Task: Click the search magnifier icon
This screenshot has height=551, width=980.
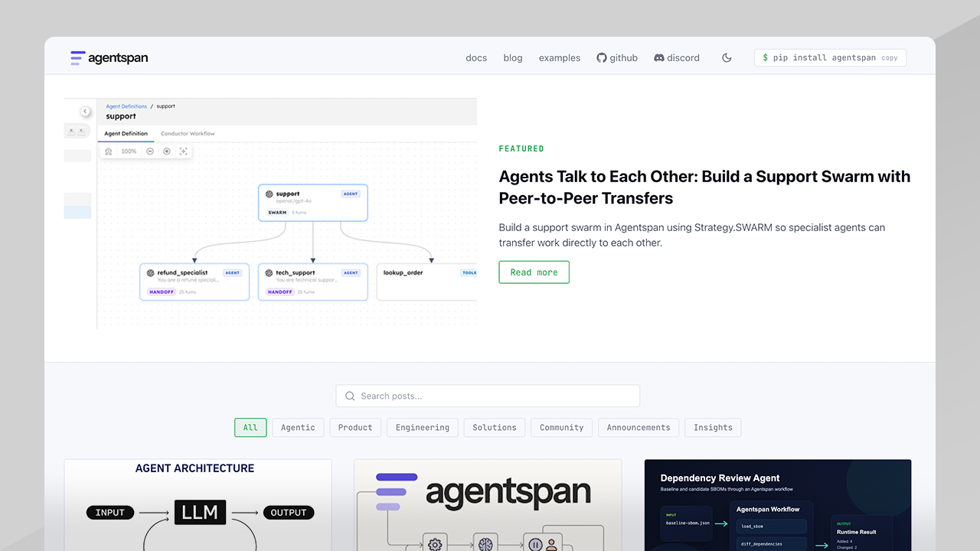Action: pyautogui.click(x=350, y=396)
